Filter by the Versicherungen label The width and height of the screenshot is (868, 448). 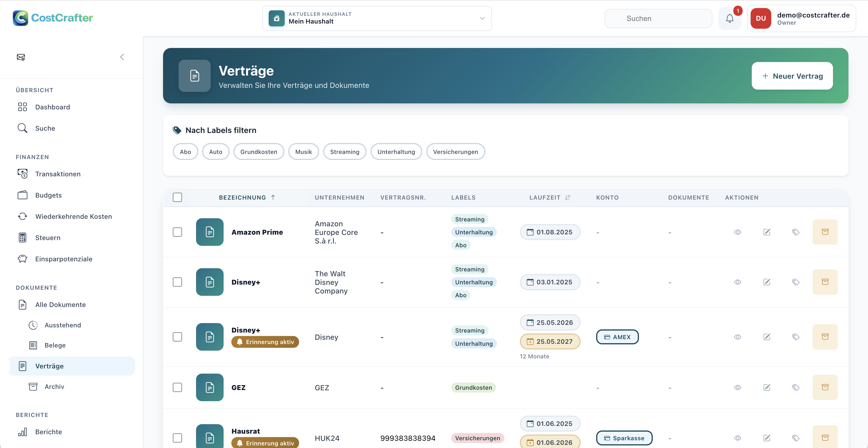click(x=456, y=152)
